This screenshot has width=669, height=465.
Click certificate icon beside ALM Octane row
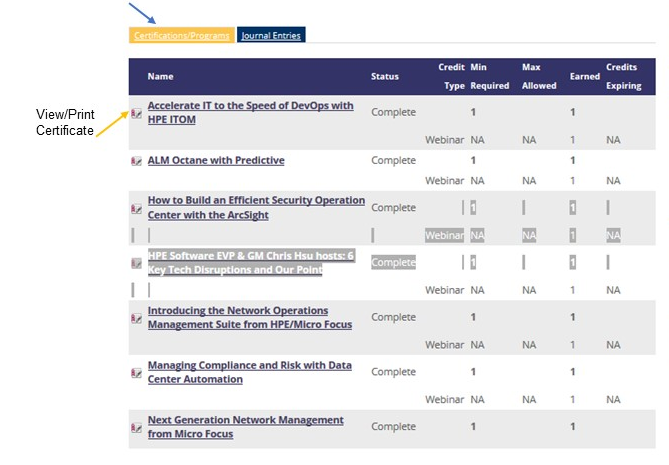coord(137,160)
